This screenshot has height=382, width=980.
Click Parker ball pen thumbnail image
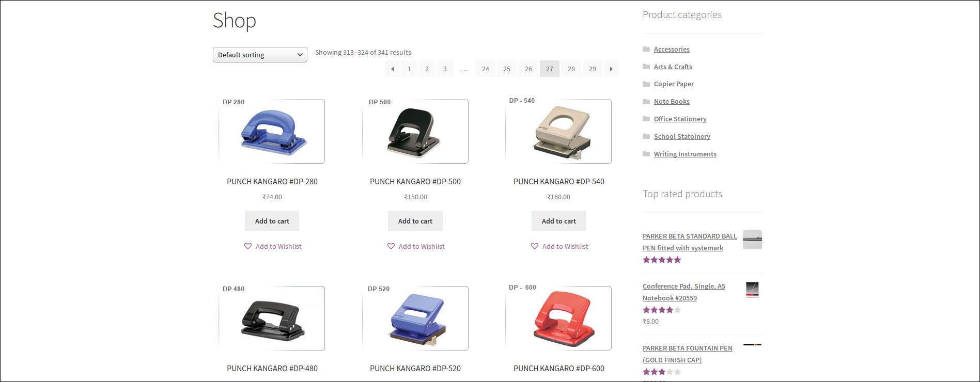[x=752, y=240]
